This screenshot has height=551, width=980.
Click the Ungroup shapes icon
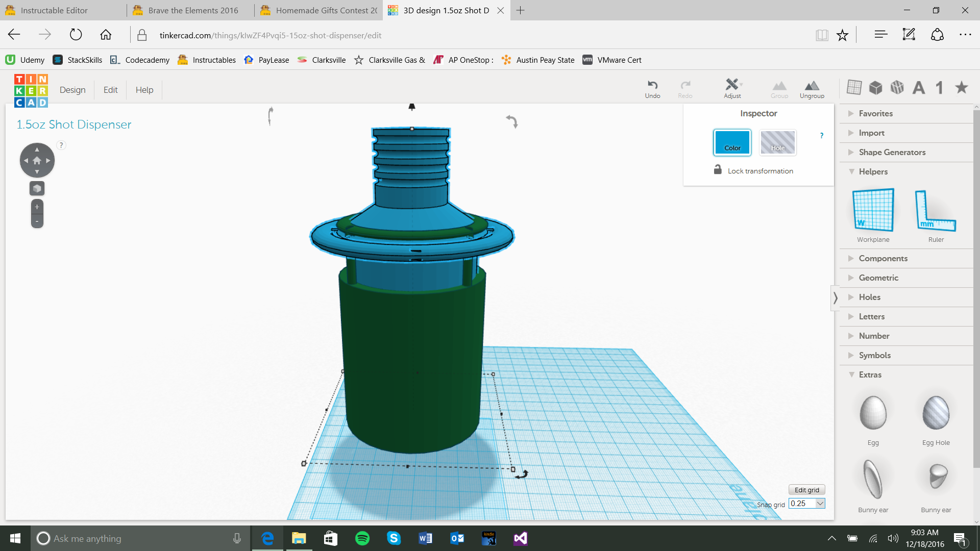pyautogui.click(x=812, y=86)
